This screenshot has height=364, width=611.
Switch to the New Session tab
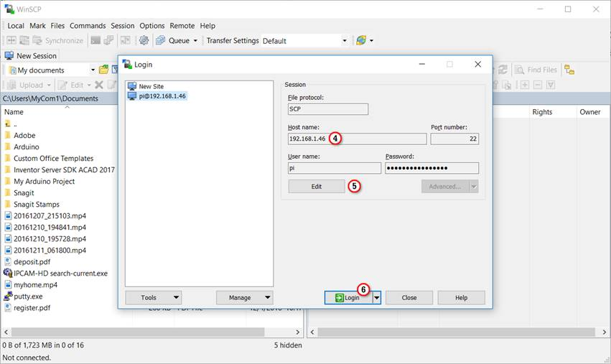31,56
